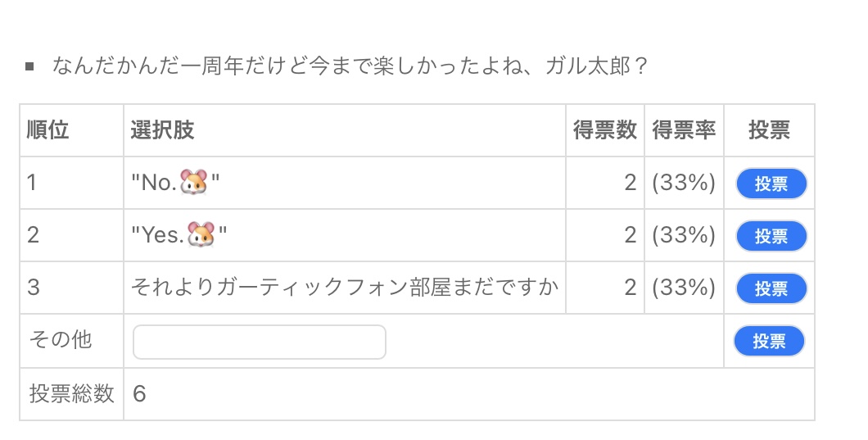Focus the その他 free-text input field
This screenshot has height=440, width=868.
pyautogui.click(x=259, y=342)
